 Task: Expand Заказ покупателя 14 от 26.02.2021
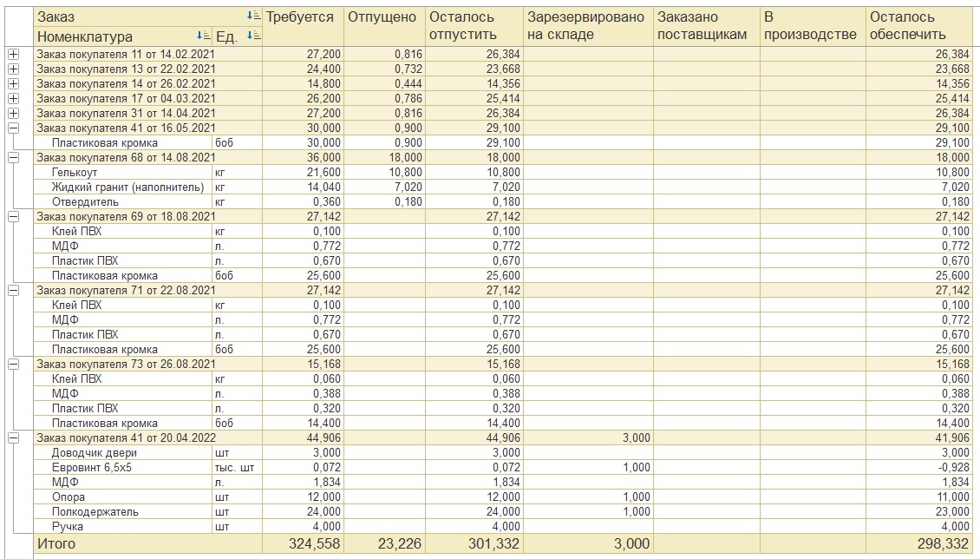pos(13,84)
